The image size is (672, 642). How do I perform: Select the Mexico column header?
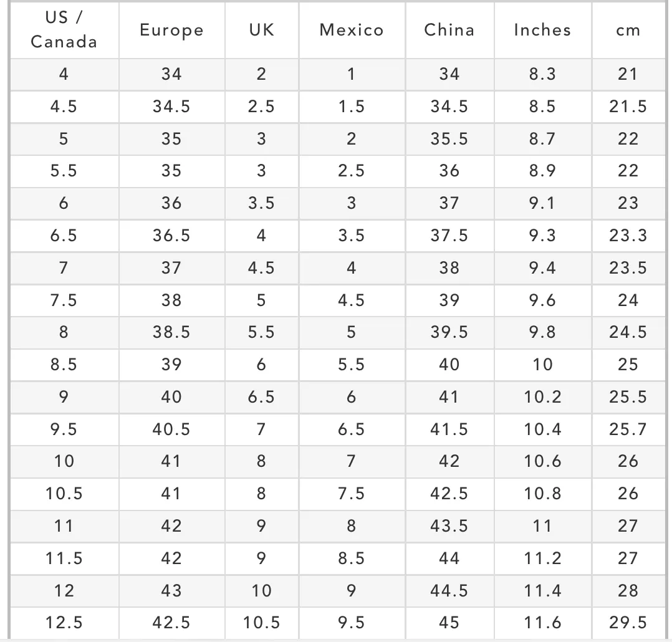[x=352, y=30]
